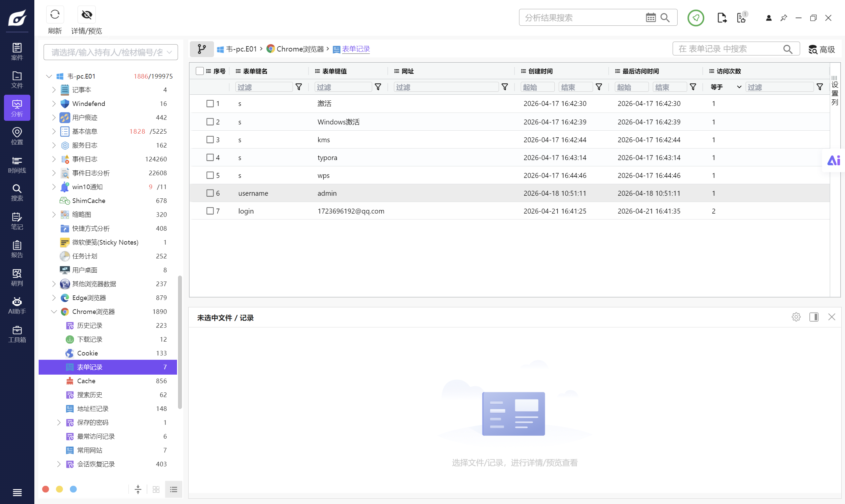Collapse the 韦-pc.E01 tree node

pos(49,76)
